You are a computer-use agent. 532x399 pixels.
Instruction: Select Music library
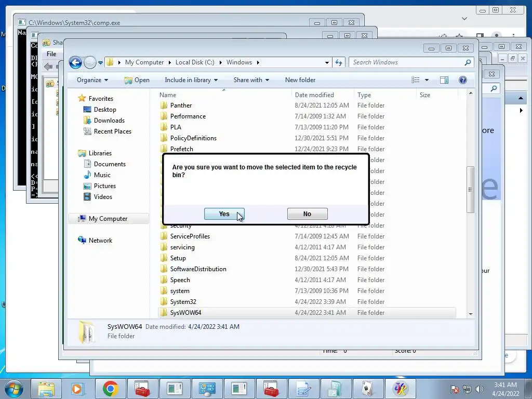point(102,175)
